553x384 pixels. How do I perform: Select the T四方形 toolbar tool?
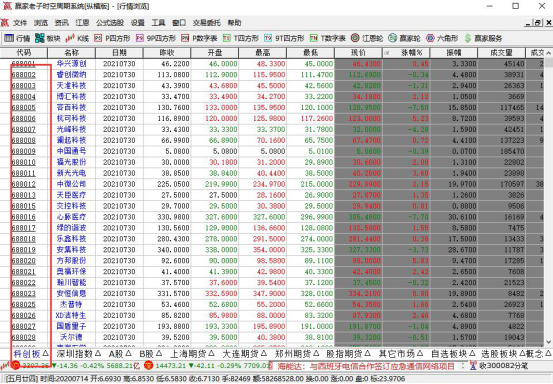(241, 38)
